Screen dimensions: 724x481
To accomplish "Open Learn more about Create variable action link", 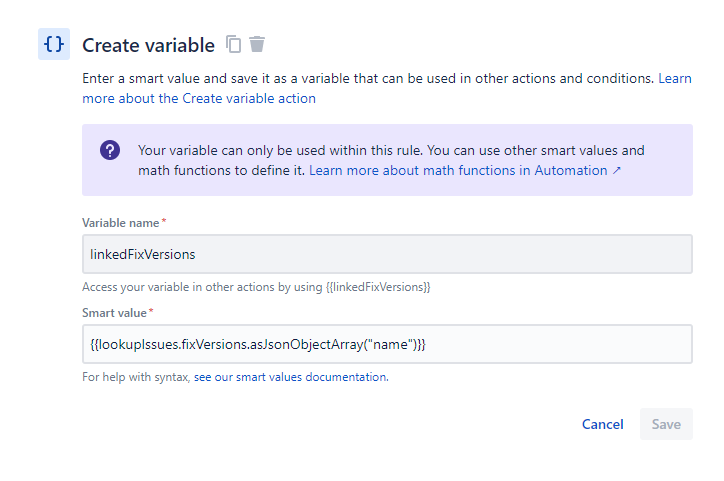I will [198, 98].
